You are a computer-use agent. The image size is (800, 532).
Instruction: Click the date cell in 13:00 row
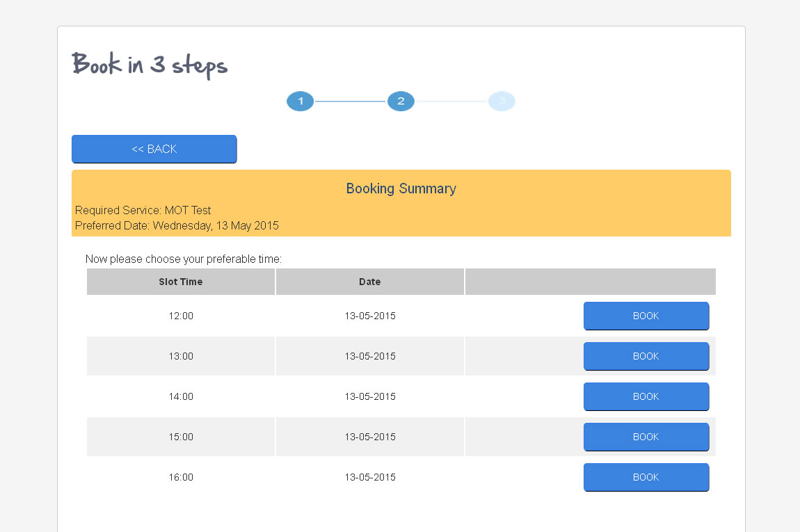[x=369, y=356]
